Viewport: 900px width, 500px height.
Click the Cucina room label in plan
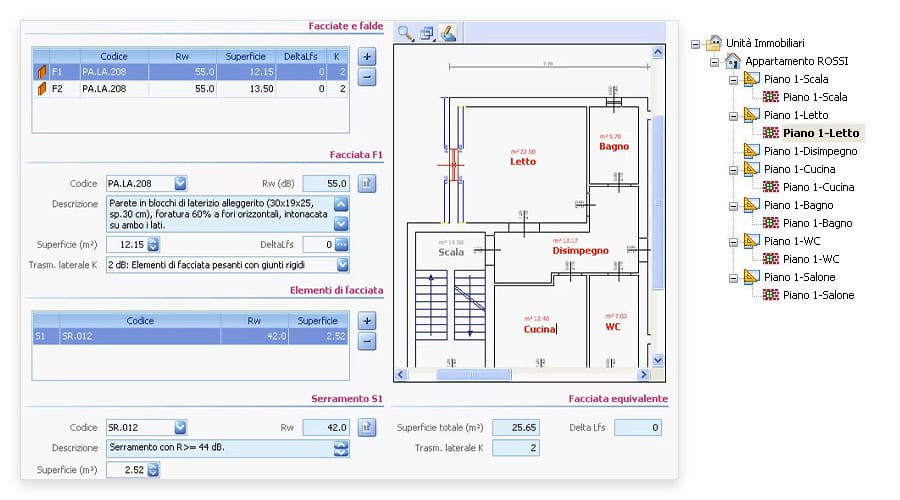click(x=540, y=329)
